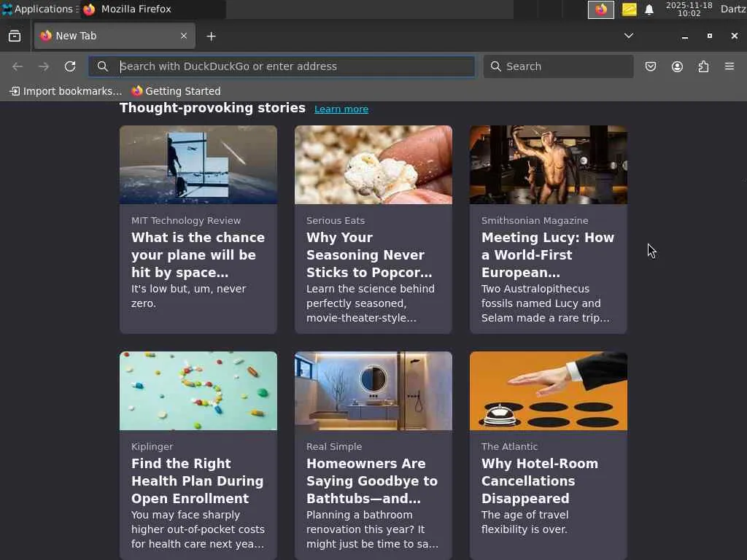Click the Serious Eats source label

(x=336, y=220)
